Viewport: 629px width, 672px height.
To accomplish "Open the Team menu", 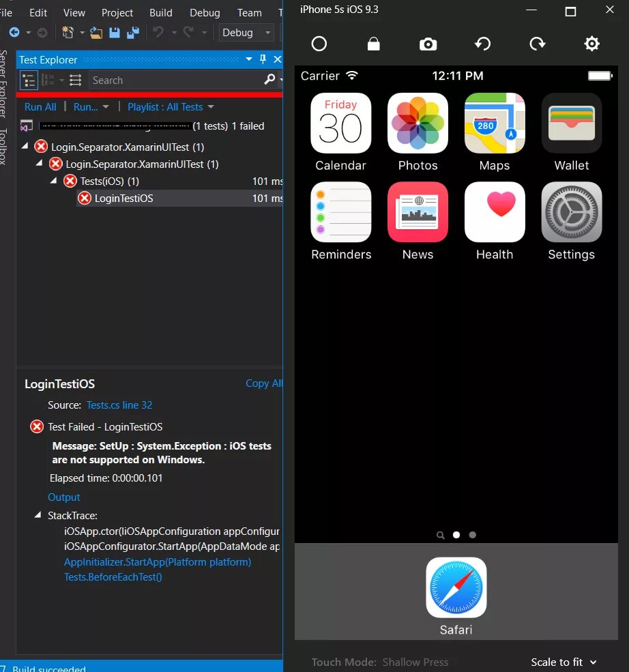I will point(250,13).
